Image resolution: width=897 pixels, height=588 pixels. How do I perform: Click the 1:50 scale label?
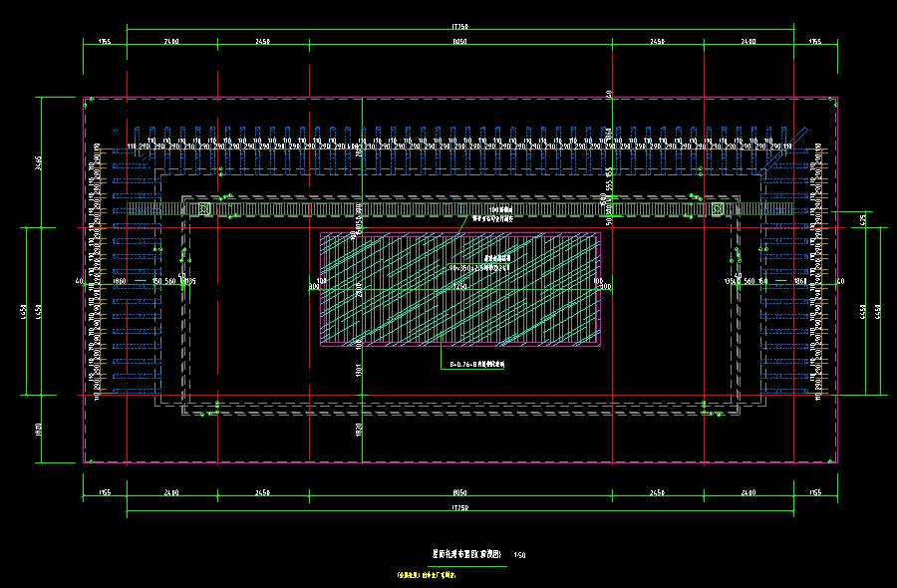click(x=519, y=555)
